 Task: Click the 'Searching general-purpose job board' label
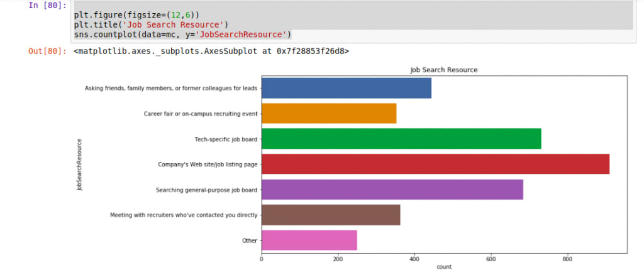click(206, 190)
